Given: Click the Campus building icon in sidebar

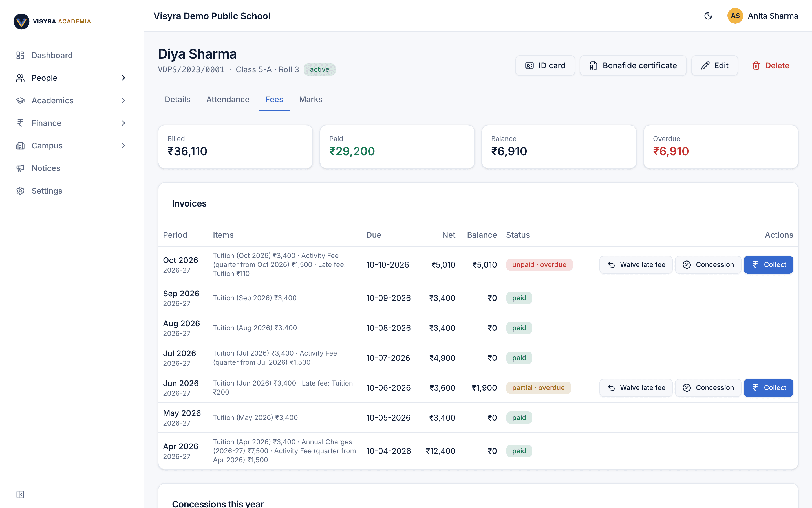Looking at the screenshot, I should tap(20, 145).
